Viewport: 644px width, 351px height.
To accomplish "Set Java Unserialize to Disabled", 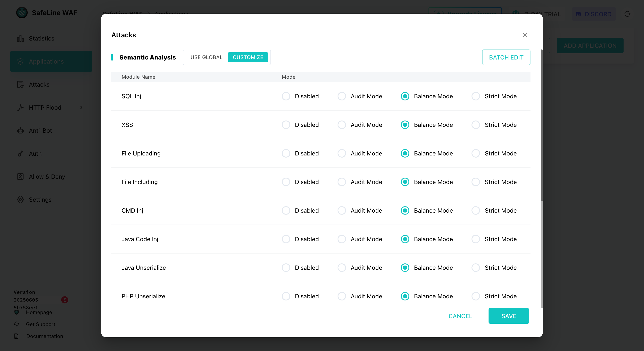I will [x=286, y=268].
